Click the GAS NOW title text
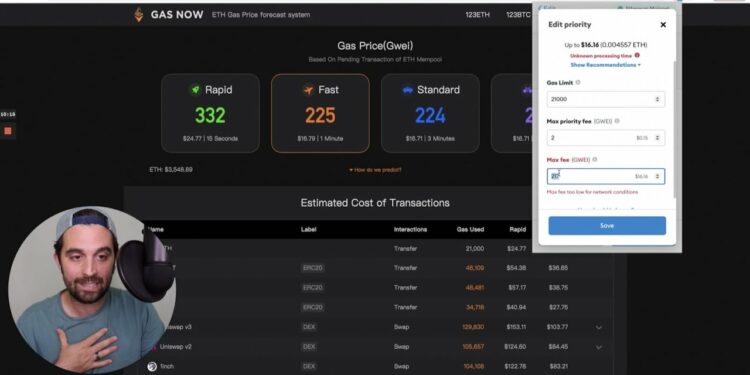The height and width of the screenshot is (375, 750). click(x=177, y=15)
